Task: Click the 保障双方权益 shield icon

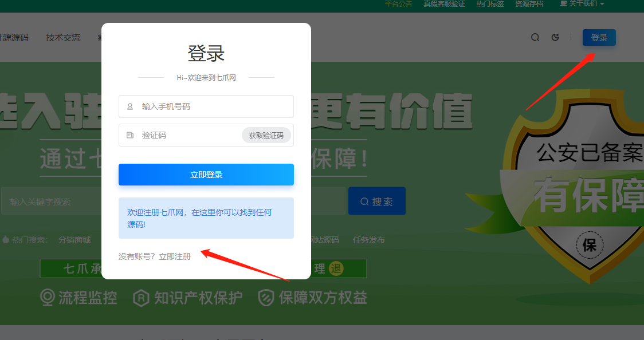Action: 266,298
